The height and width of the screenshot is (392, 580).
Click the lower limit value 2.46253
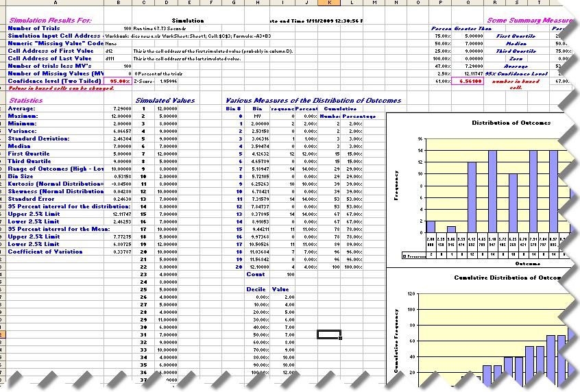[x=123, y=221]
